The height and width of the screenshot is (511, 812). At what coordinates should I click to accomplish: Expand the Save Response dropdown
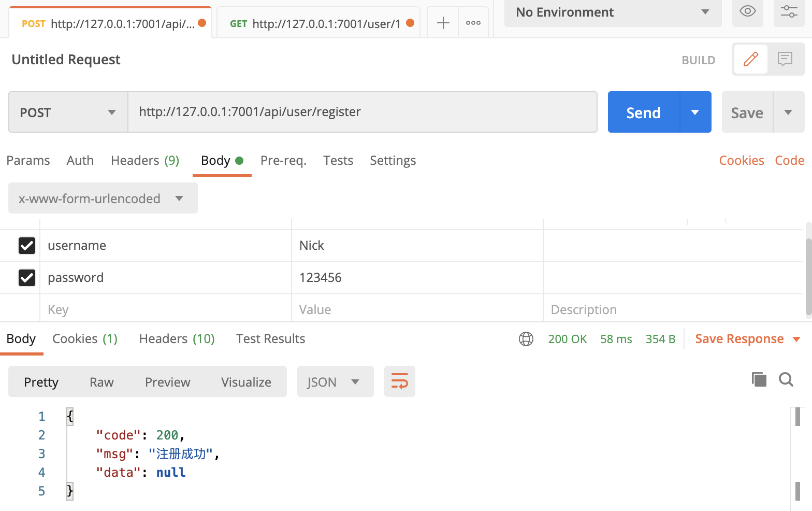pyautogui.click(x=796, y=339)
